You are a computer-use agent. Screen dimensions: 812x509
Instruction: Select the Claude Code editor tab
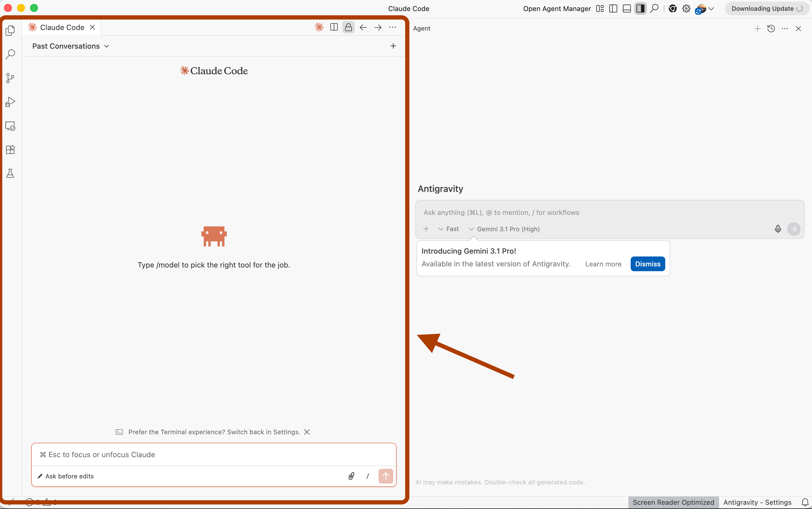click(x=62, y=27)
